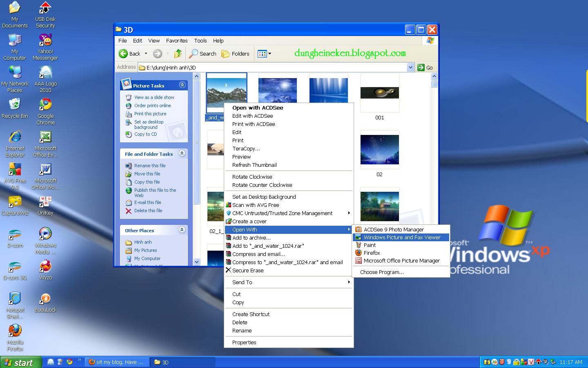Click Delete this file link

tap(148, 211)
